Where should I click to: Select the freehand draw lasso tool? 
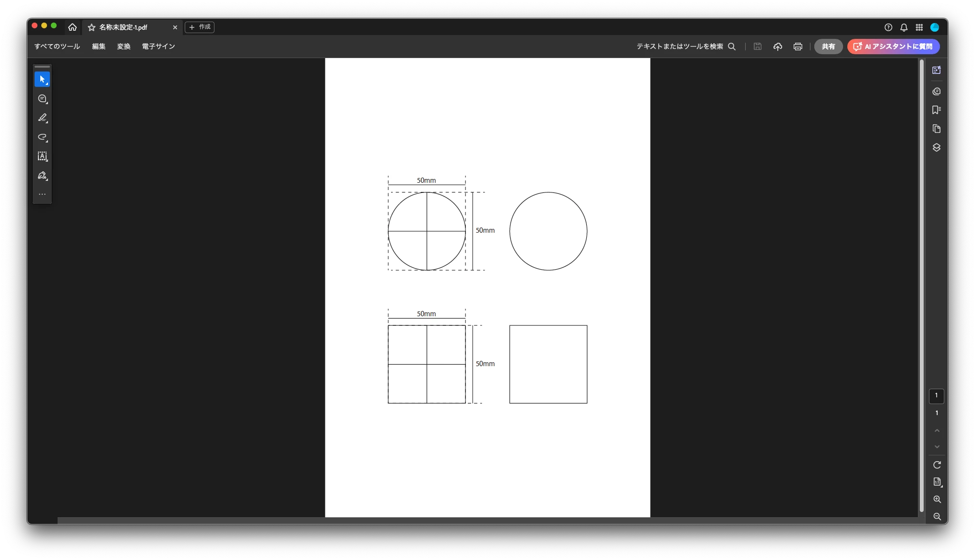[x=42, y=137]
